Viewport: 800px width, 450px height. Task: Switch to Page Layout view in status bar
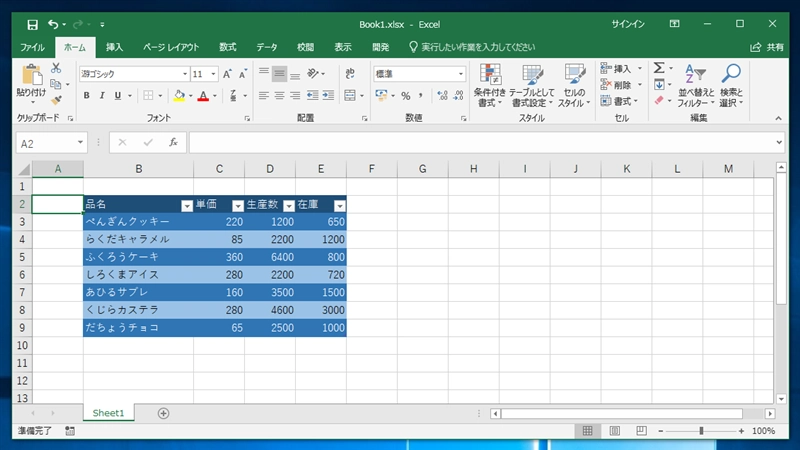(x=614, y=431)
